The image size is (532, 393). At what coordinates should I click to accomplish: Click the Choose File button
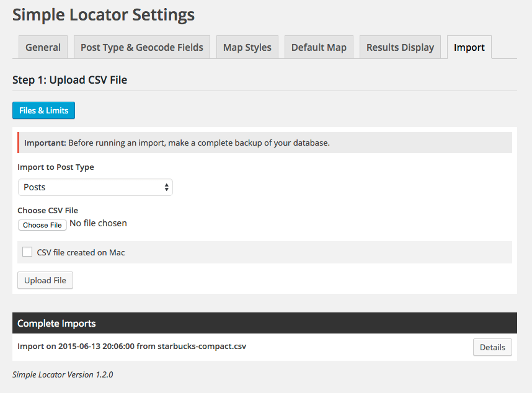[42, 225]
